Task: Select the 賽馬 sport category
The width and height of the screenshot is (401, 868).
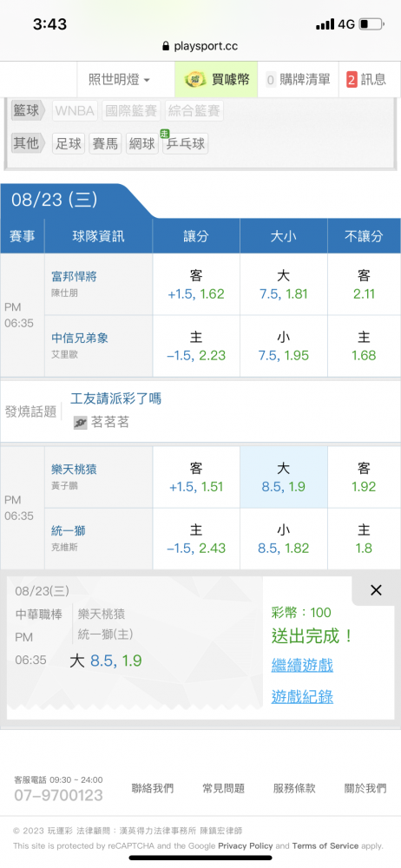Action: click(x=105, y=144)
